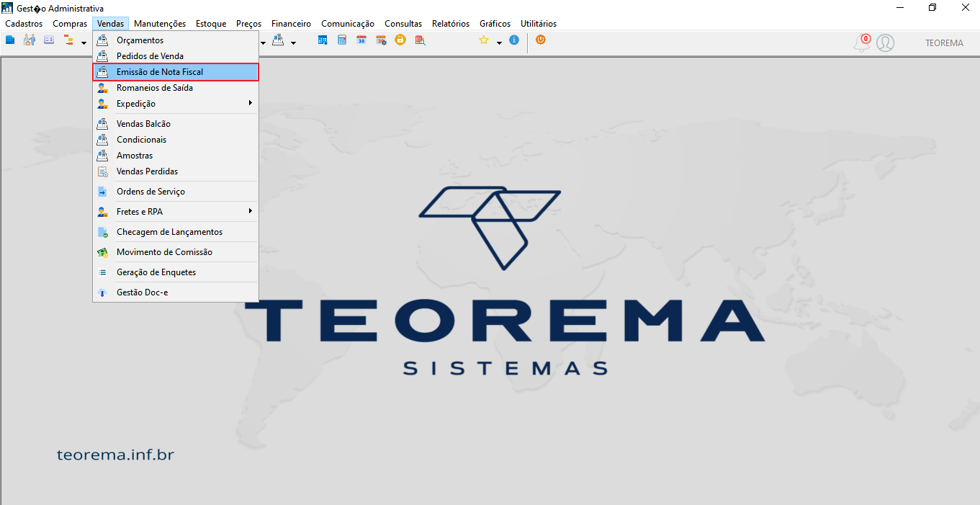Select Ordens de Serviço entry
980x505 pixels.
tap(176, 192)
